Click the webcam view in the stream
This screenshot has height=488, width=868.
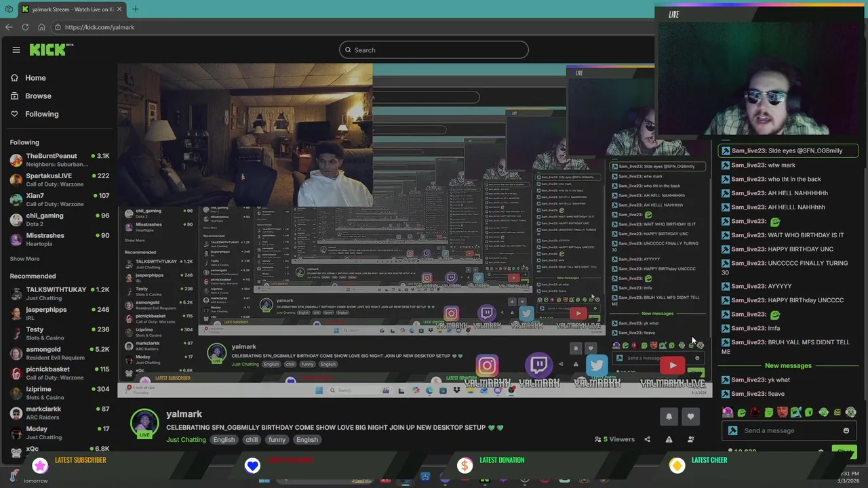tap(245, 136)
